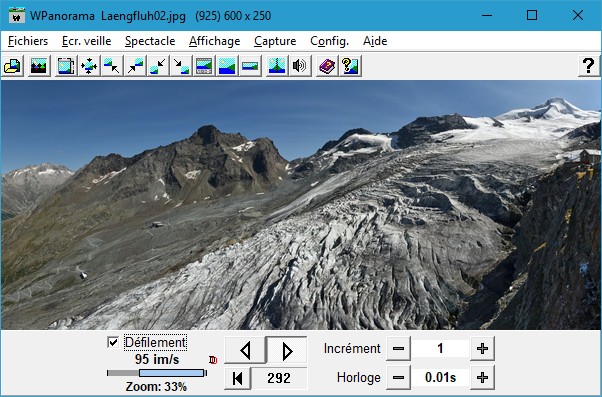Move window to top-left corner icon
This screenshot has width=602, height=397.
click(x=112, y=66)
